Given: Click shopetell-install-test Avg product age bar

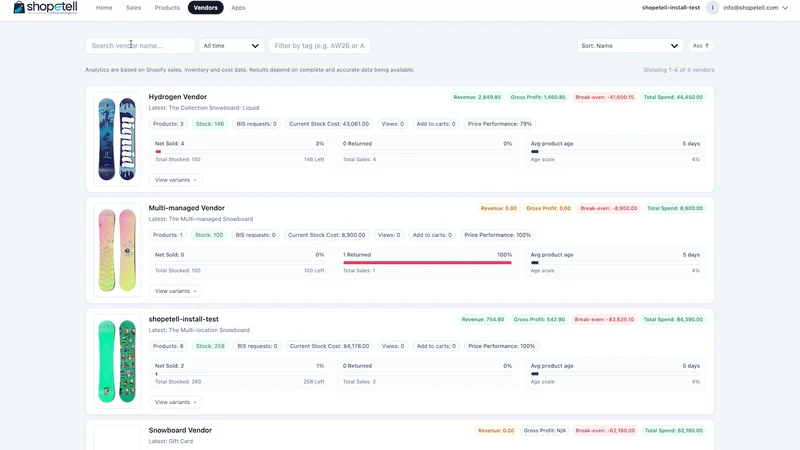Looking at the screenshot, I should pyautogui.click(x=615, y=374).
